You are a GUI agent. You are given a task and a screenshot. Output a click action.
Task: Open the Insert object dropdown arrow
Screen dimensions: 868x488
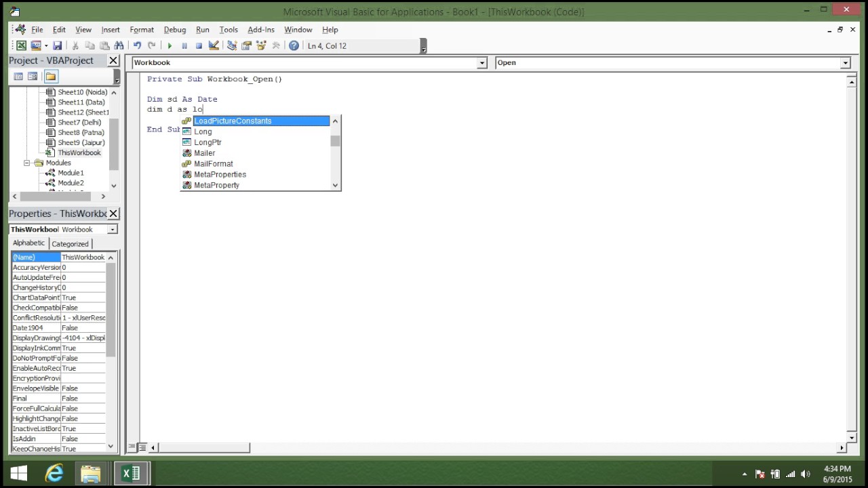click(x=45, y=45)
